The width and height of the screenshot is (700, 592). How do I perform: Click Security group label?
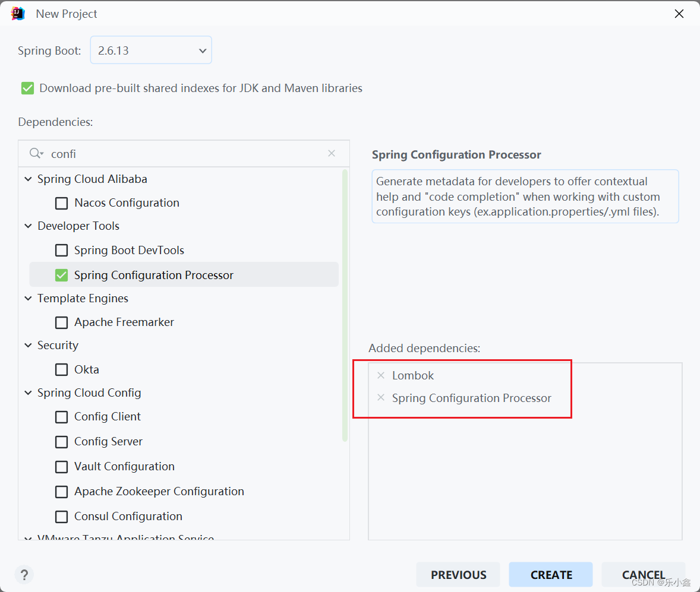click(x=58, y=346)
